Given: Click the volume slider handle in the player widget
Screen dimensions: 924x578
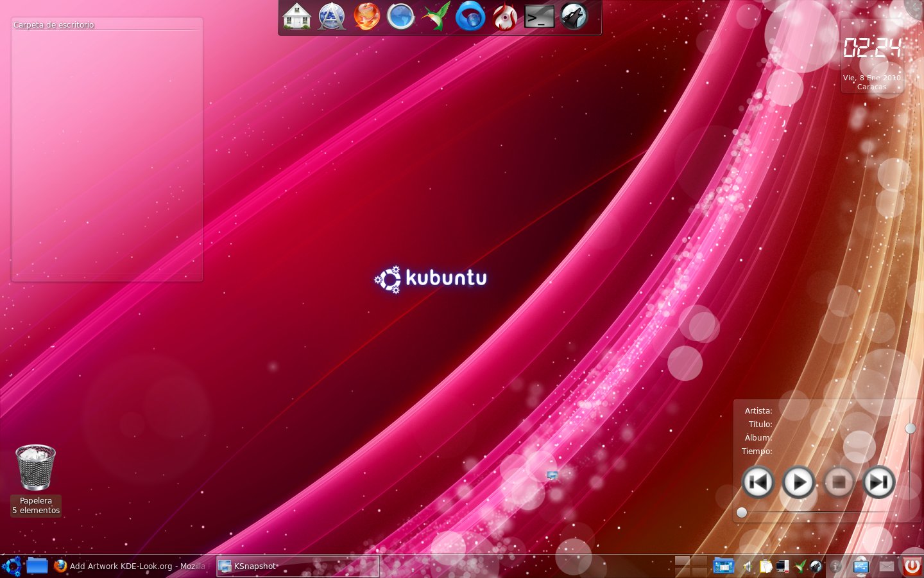Looking at the screenshot, I should coord(910,428).
